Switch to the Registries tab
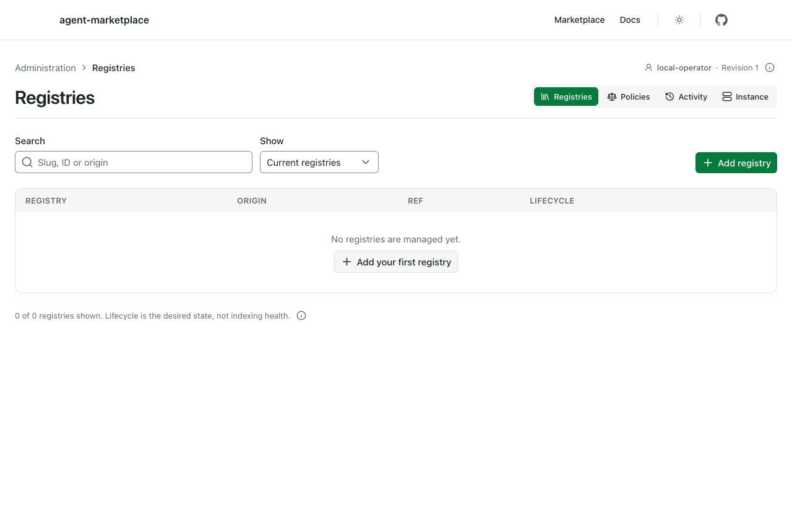This screenshot has width=792, height=532. click(566, 97)
